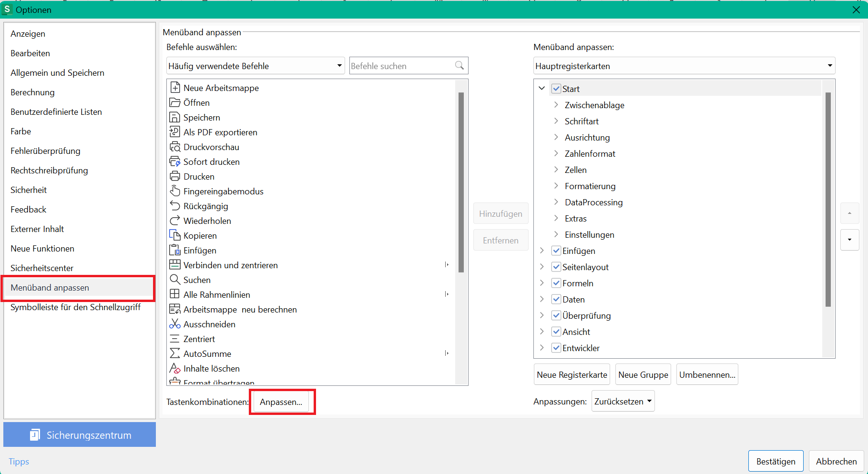Click the Umbenennen... button

707,374
